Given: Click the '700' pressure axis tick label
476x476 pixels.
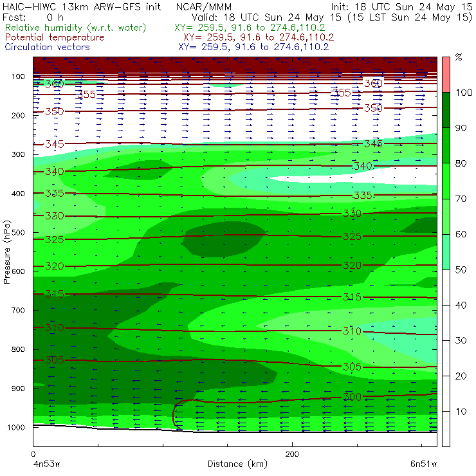Looking at the screenshot, I should pyautogui.click(x=18, y=311).
